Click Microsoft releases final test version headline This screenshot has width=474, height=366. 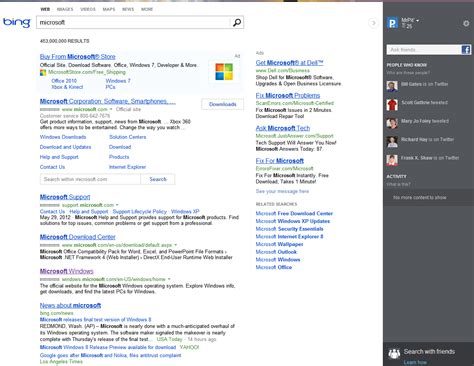click(x=96, y=320)
